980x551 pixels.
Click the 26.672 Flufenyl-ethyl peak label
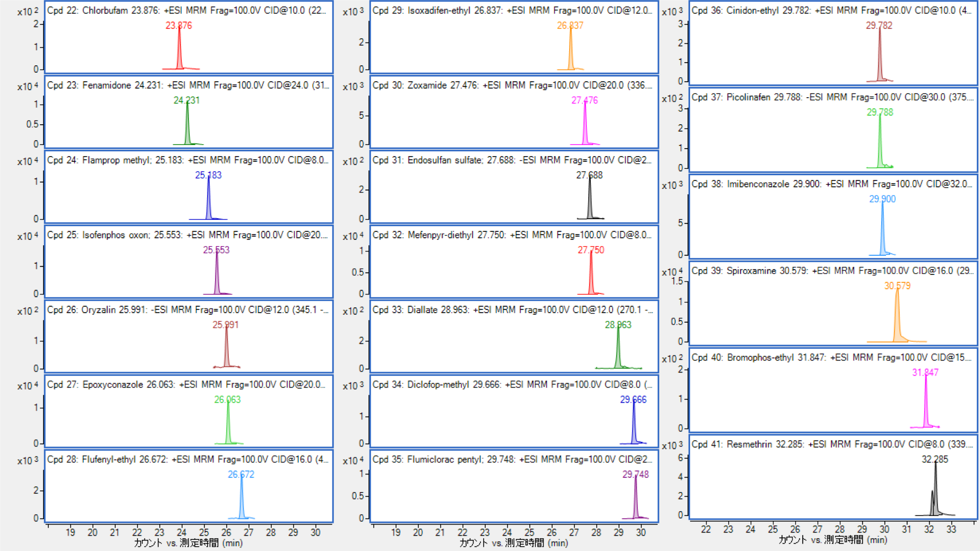tap(241, 475)
